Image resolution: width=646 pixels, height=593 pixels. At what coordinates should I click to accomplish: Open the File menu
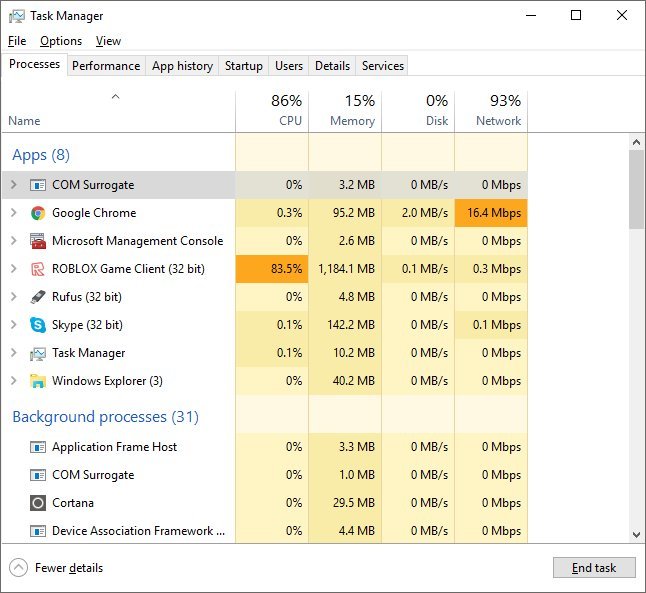pyautogui.click(x=17, y=41)
